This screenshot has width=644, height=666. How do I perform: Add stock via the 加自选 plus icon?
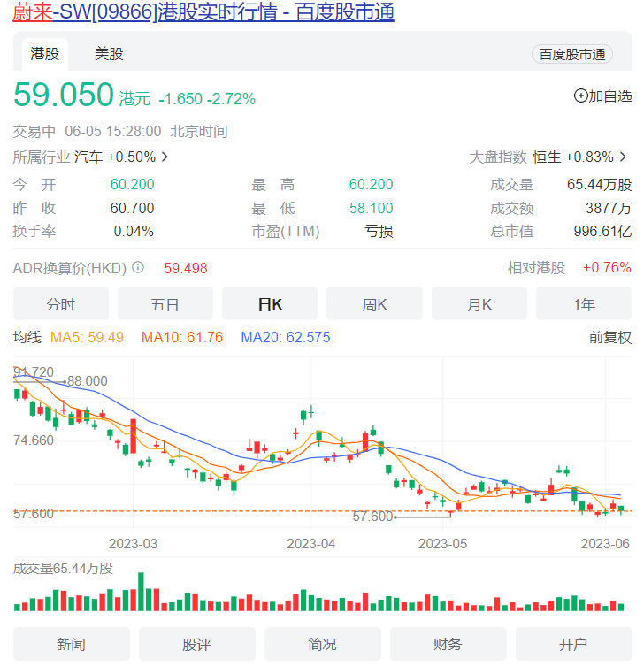coord(580,96)
